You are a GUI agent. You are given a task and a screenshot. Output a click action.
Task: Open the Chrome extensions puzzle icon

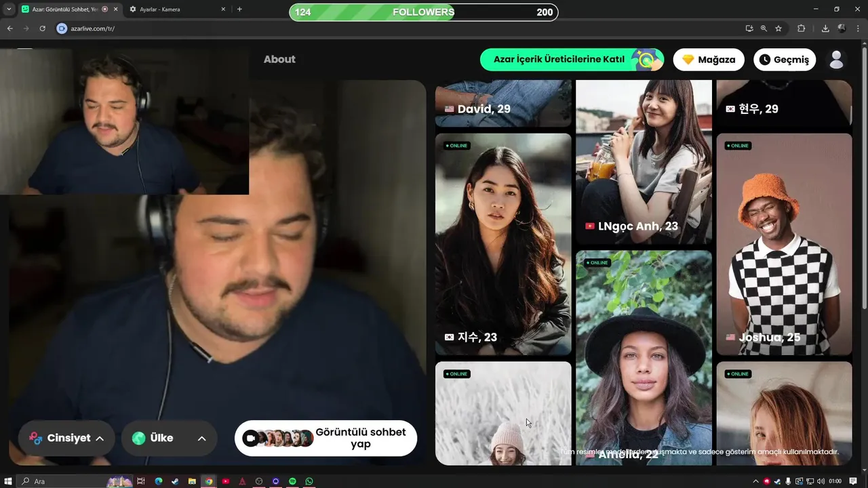[x=802, y=28]
